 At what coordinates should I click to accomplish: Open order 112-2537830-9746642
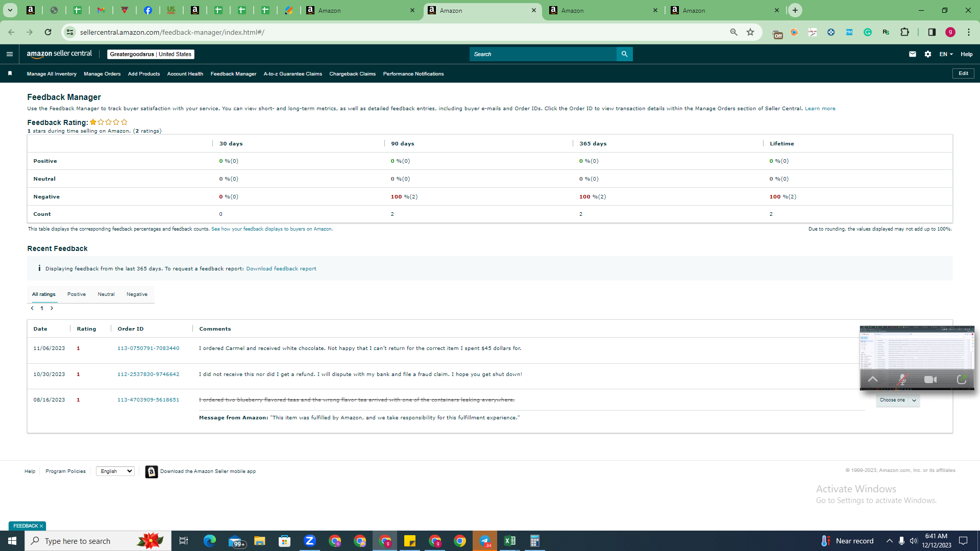click(149, 374)
